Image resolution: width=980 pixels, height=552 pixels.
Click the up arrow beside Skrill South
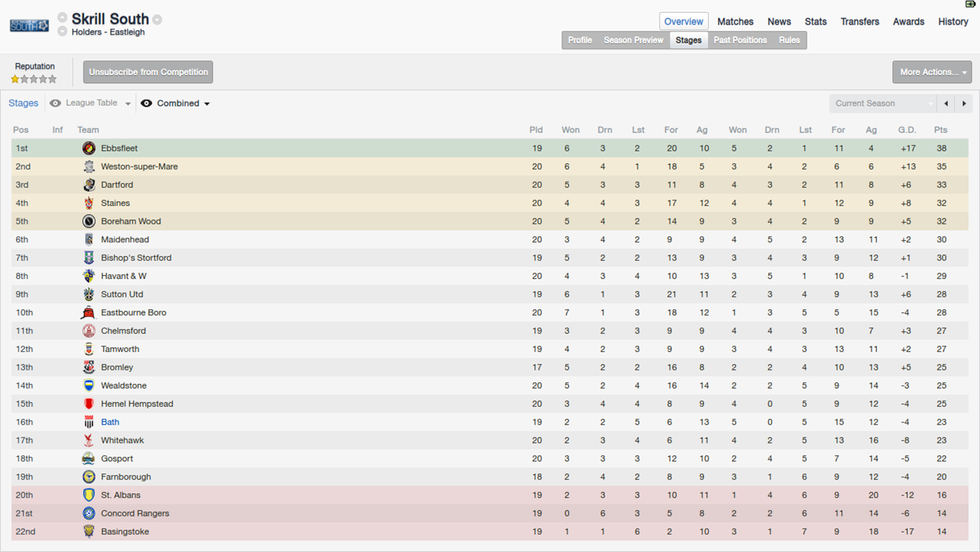tap(62, 17)
